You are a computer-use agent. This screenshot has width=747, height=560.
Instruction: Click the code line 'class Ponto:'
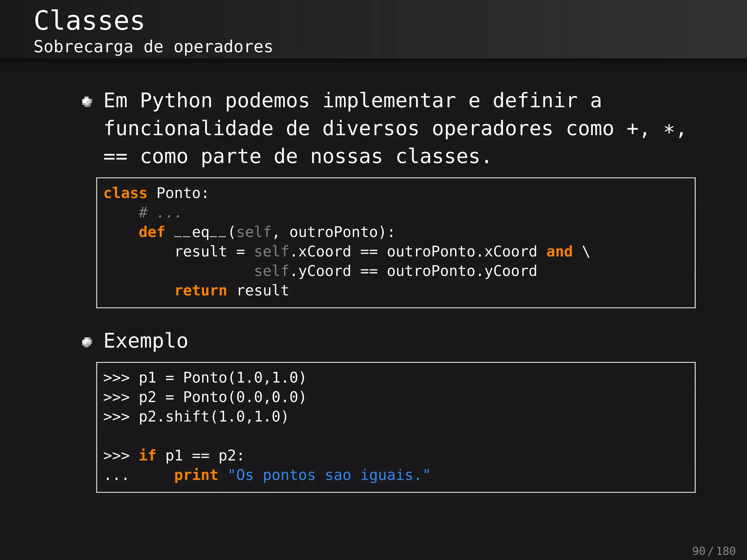click(x=156, y=193)
